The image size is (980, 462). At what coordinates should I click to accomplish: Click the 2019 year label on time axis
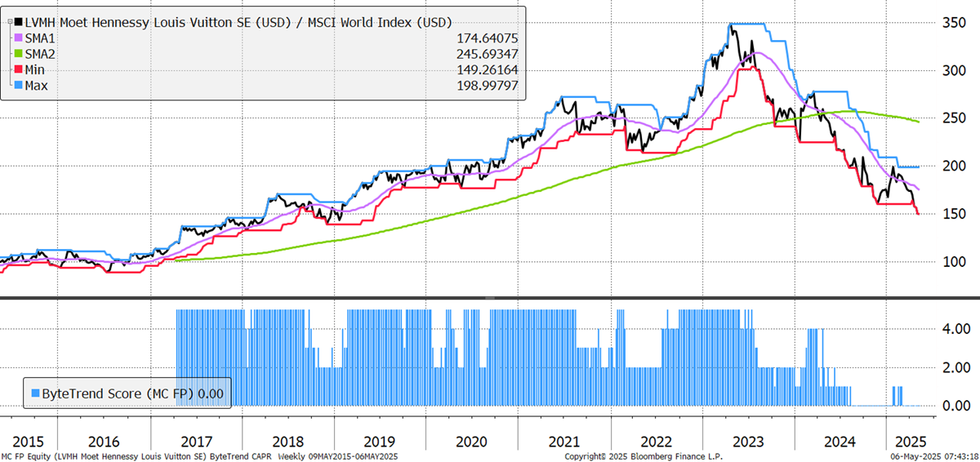[x=381, y=442]
